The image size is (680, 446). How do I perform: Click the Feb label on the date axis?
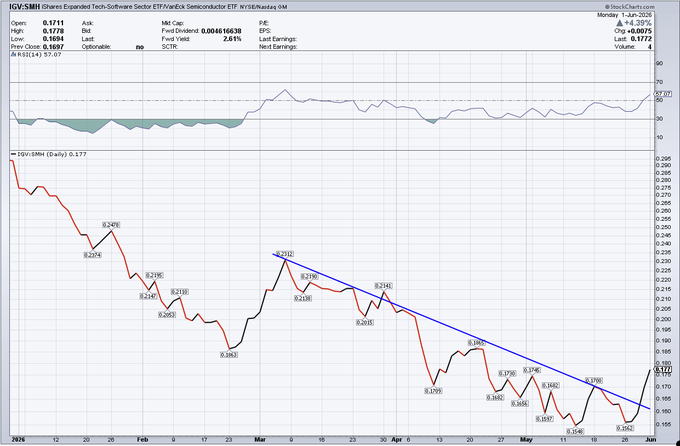pos(142,439)
